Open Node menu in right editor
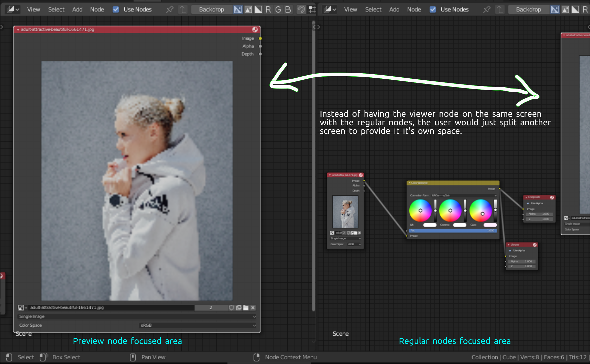 (414, 9)
